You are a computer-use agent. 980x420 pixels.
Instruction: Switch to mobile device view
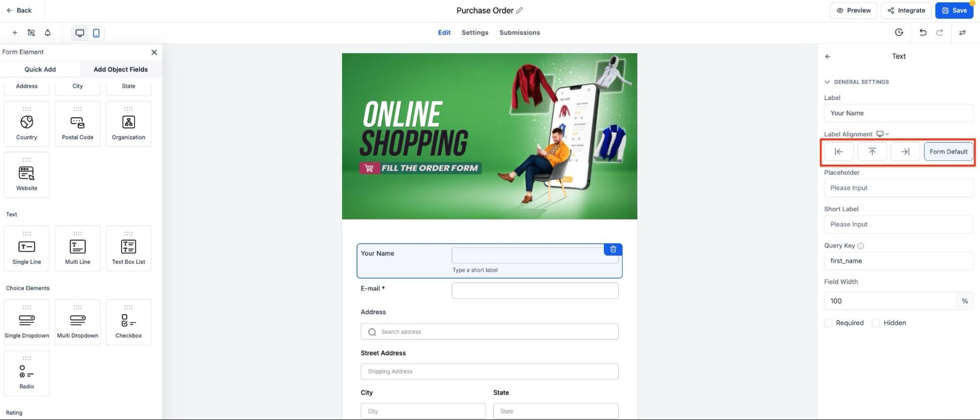click(x=96, y=33)
